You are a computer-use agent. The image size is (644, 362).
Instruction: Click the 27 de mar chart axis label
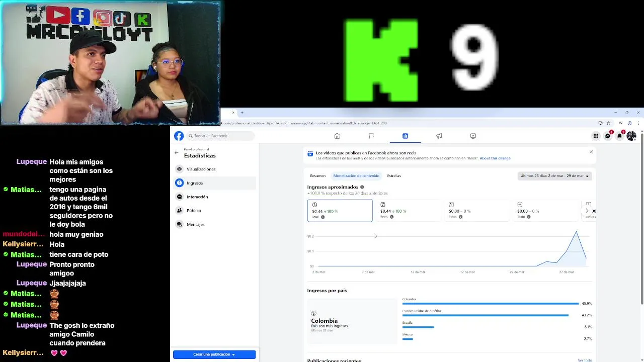567,272
